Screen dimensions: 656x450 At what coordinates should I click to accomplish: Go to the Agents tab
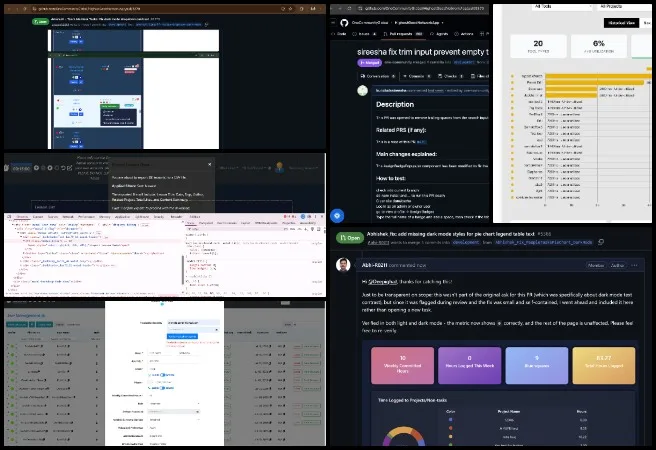439,34
